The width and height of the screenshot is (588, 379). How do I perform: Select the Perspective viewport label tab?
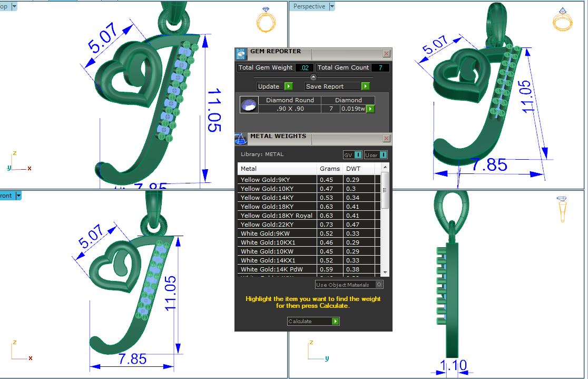(309, 6)
